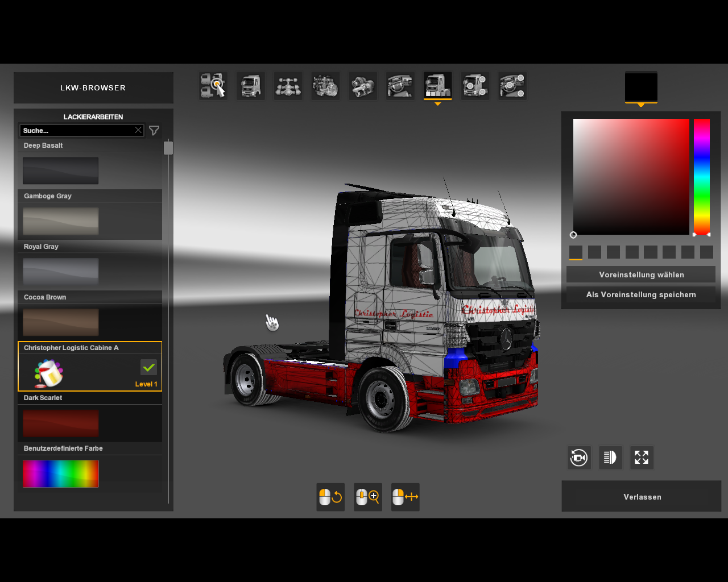This screenshot has height=582, width=728.
Task: Open the truck browser icon in the top toolbar
Action: (x=213, y=86)
